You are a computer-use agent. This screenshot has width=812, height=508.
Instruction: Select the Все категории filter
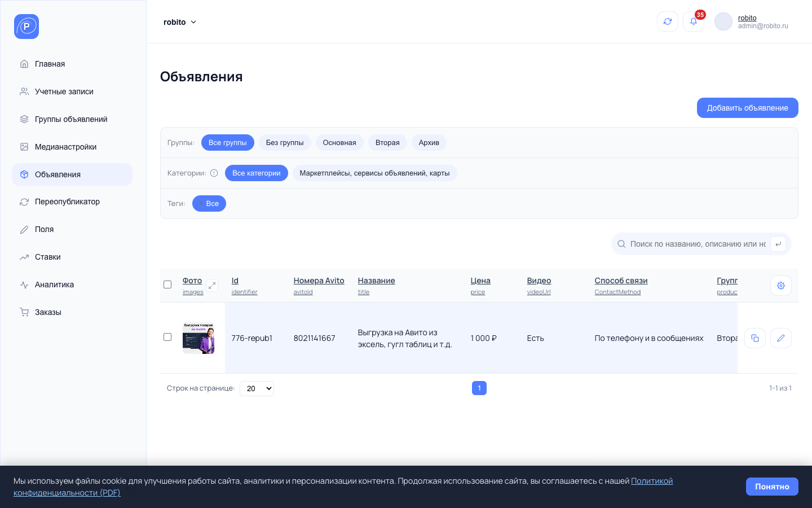[x=257, y=173]
